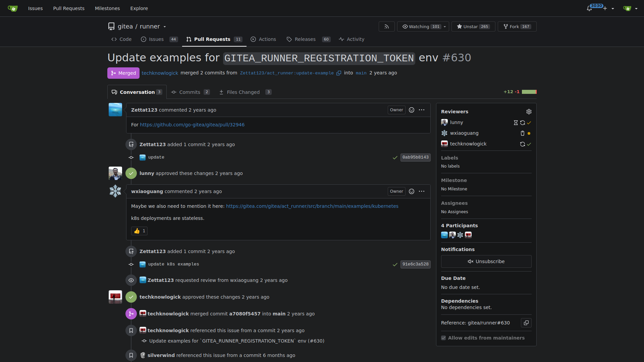644x362 pixels.
Task: Open the kubernetes examples link
Action: click(x=312, y=206)
